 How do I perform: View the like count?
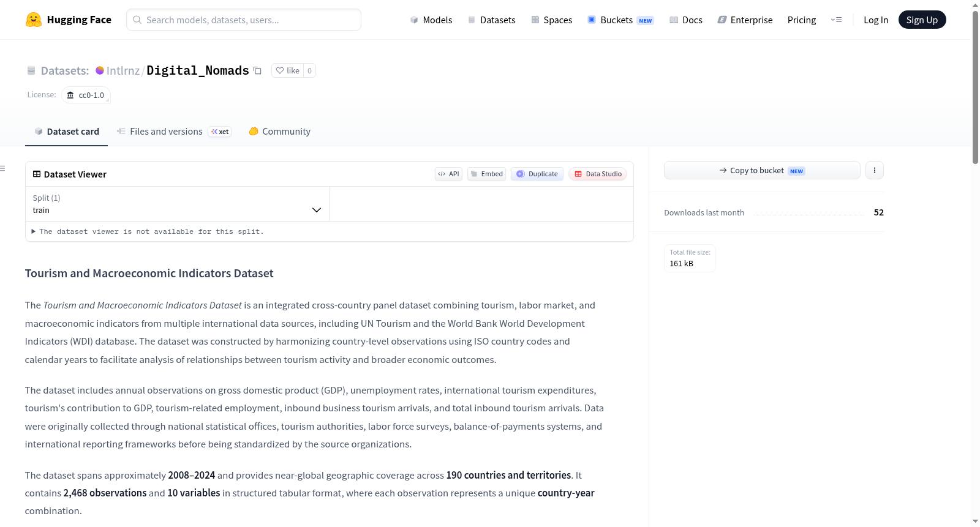coord(309,70)
